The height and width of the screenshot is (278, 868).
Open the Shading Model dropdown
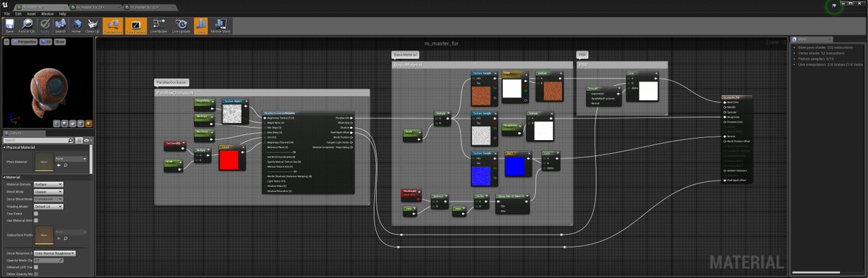pos(48,207)
